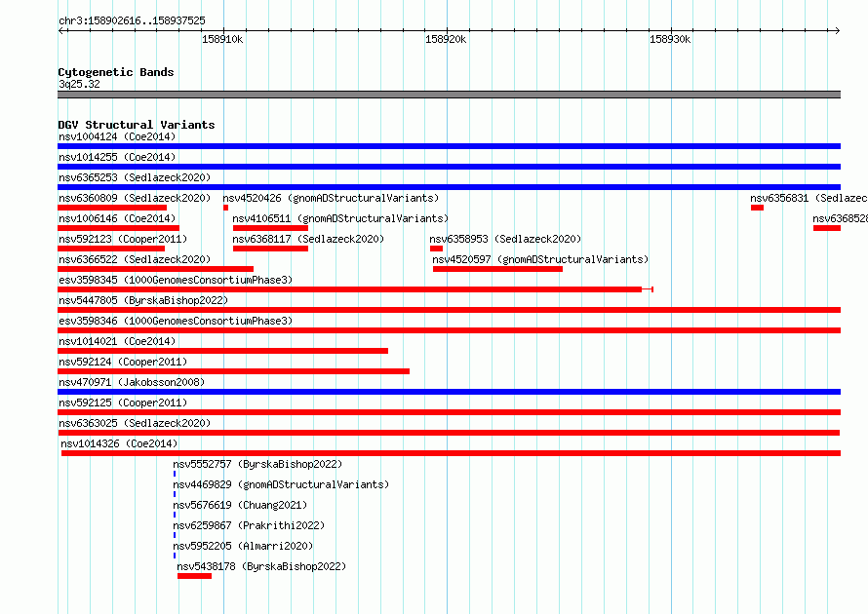Click the nsv1014326 (Coe2014) red bar
868x614 pixels.
point(452,453)
